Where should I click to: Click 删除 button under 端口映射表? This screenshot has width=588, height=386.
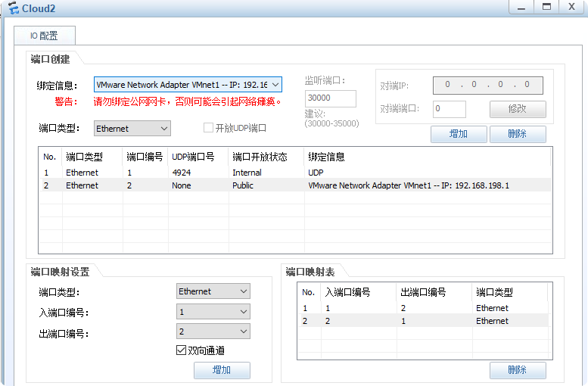[x=518, y=370]
